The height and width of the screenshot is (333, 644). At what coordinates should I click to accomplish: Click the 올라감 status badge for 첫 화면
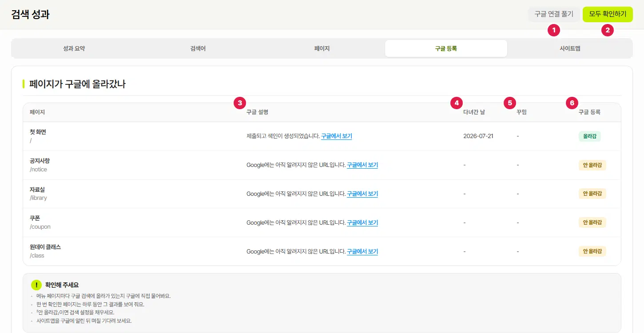click(589, 136)
